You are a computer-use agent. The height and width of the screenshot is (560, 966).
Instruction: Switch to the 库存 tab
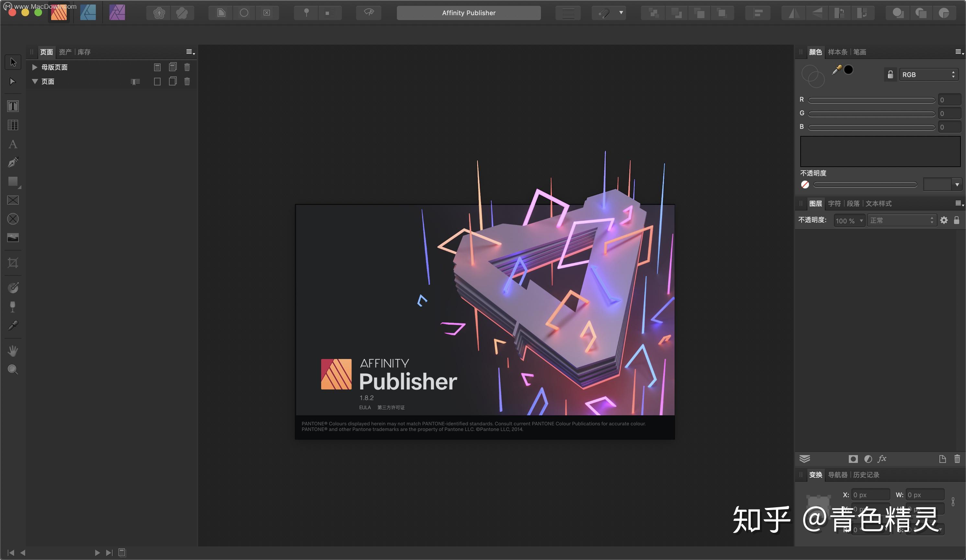click(84, 52)
